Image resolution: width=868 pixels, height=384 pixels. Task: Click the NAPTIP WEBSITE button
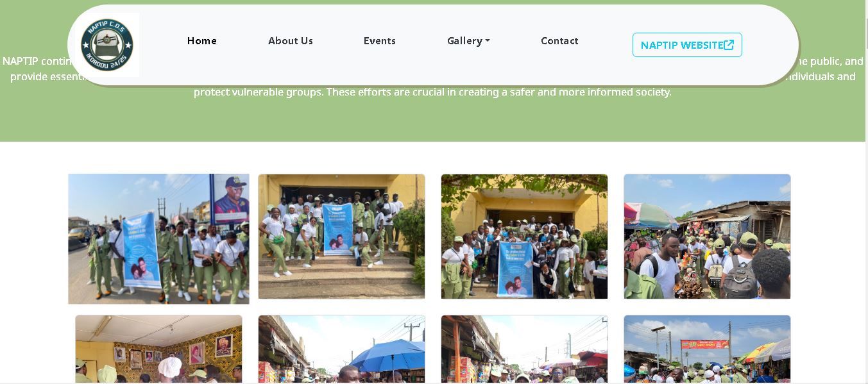[x=687, y=45]
